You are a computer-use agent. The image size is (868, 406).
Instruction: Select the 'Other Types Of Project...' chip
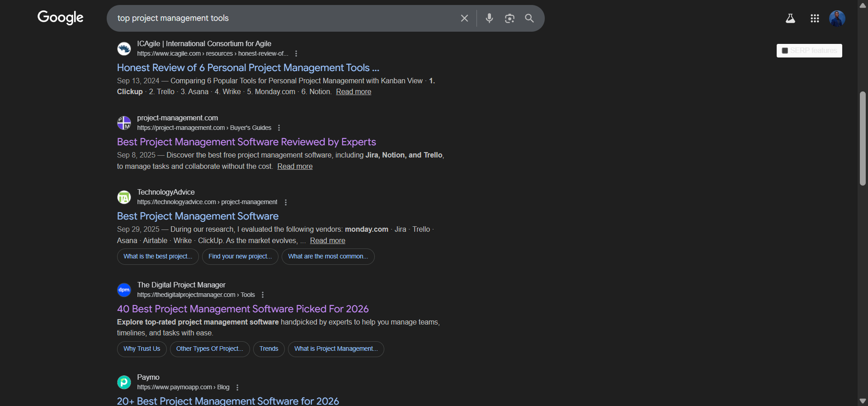[x=210, y=349]
